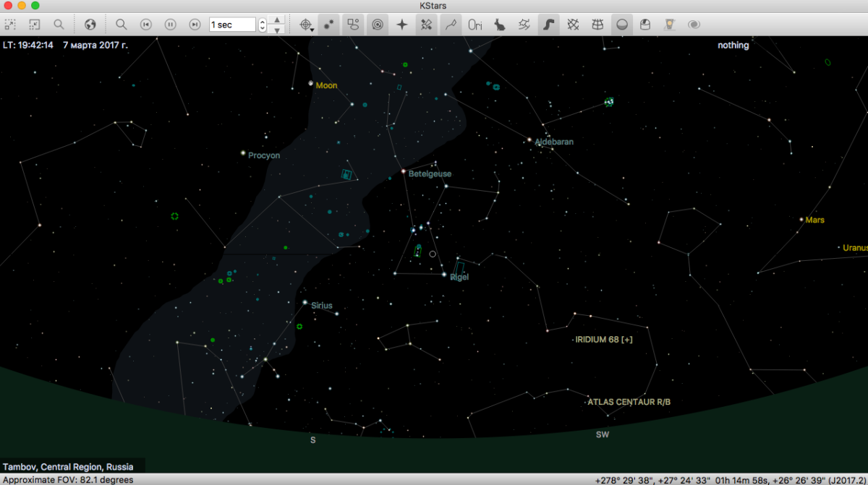868x485 pixels.
Task: Toggle satellites display icon
Action: point(426,25)
